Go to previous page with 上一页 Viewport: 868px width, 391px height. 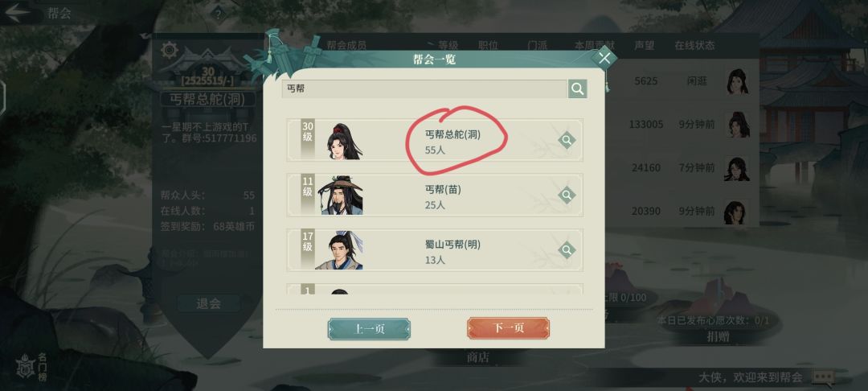(x=369, y=328)
